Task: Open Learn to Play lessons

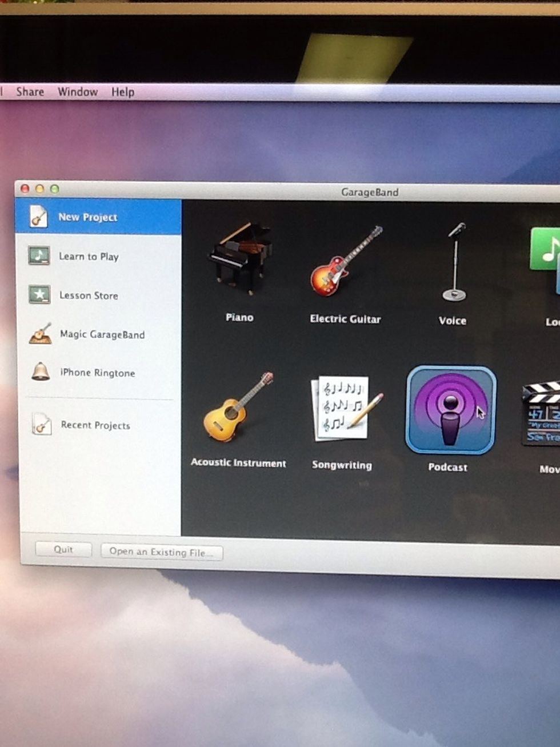Action: pos(89,257)
